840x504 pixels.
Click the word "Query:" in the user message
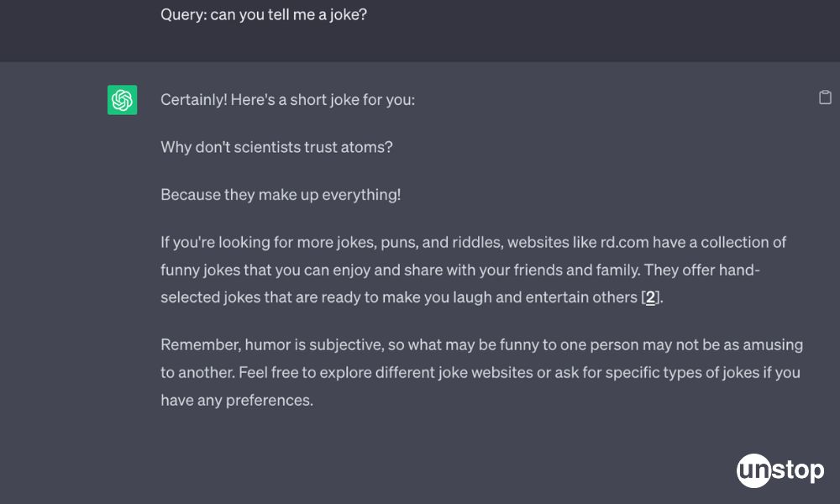pos(183,14)
